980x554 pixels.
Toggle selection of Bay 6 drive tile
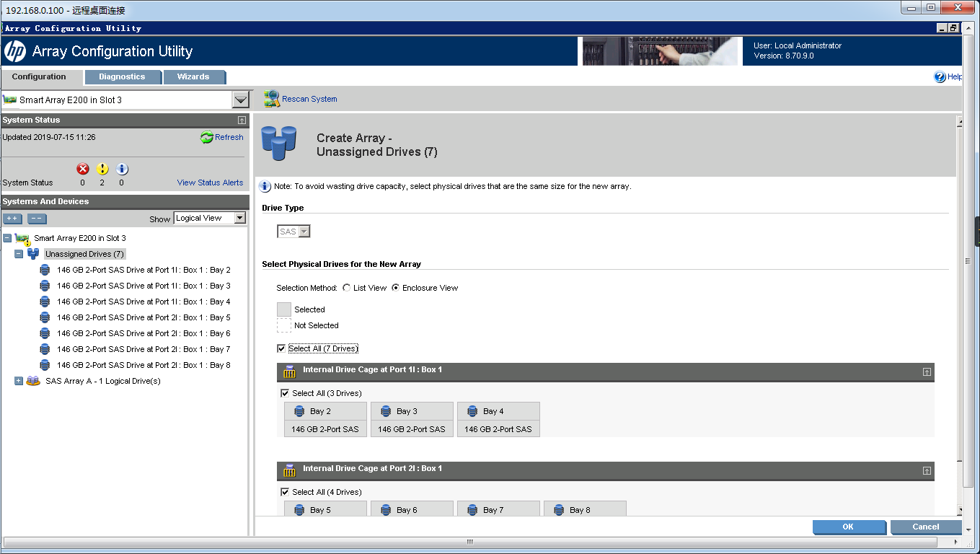tap(412, 509)
